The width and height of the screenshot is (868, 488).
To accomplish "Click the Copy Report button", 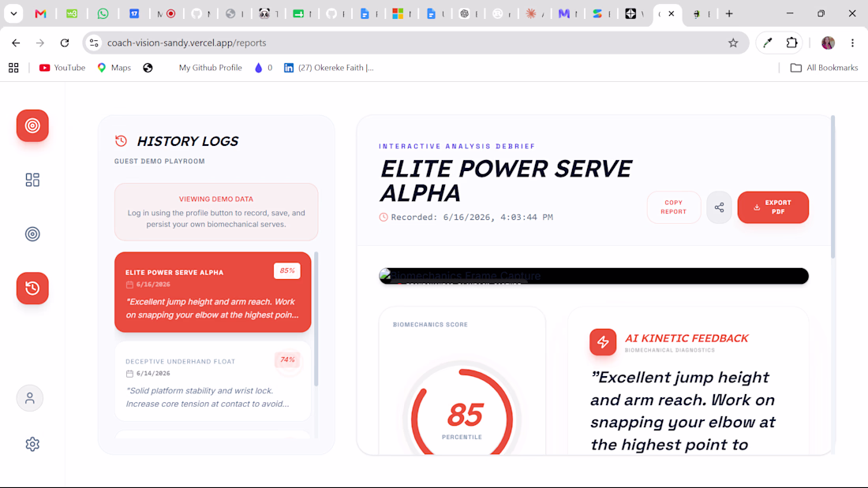I will click(x=674, y=207).
